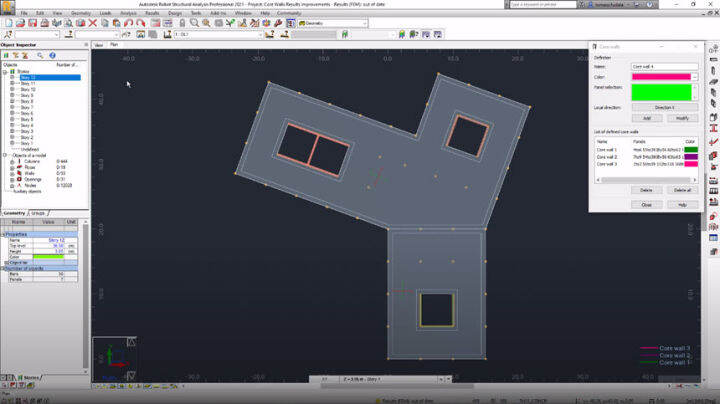The height and width of the screenshot is (404, 720).
Task: Select Story 12 in the object tree
Action: tap(28, 78)
